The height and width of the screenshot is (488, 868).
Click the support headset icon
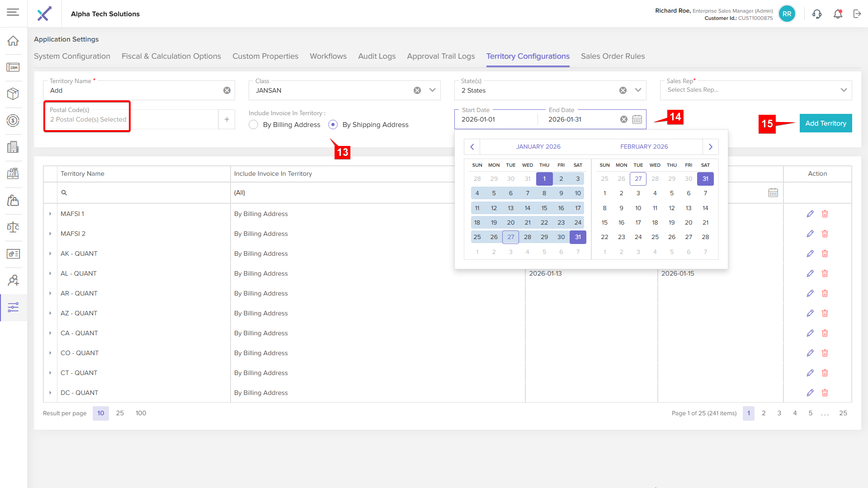point(817,14)
